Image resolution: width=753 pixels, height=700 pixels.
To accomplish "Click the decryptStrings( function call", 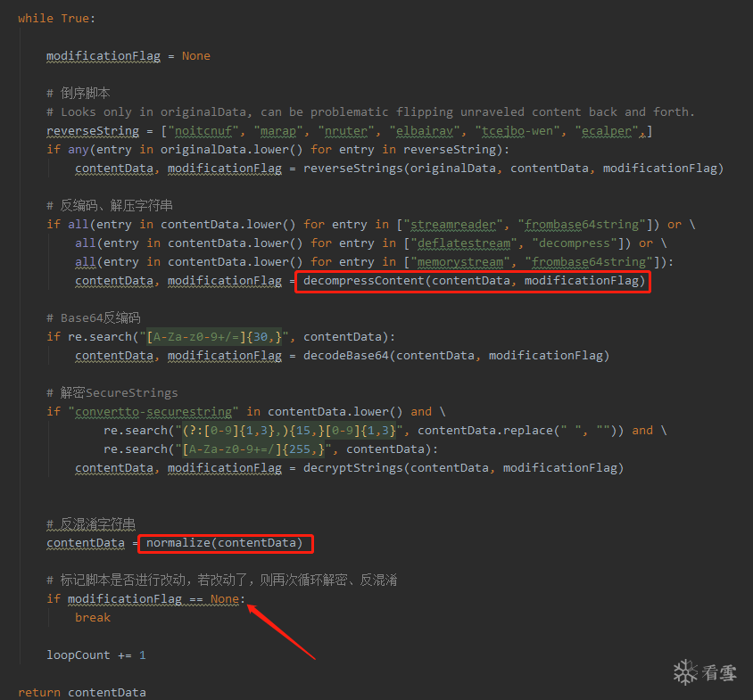I will pyautogui.click(x=463, y=468).
